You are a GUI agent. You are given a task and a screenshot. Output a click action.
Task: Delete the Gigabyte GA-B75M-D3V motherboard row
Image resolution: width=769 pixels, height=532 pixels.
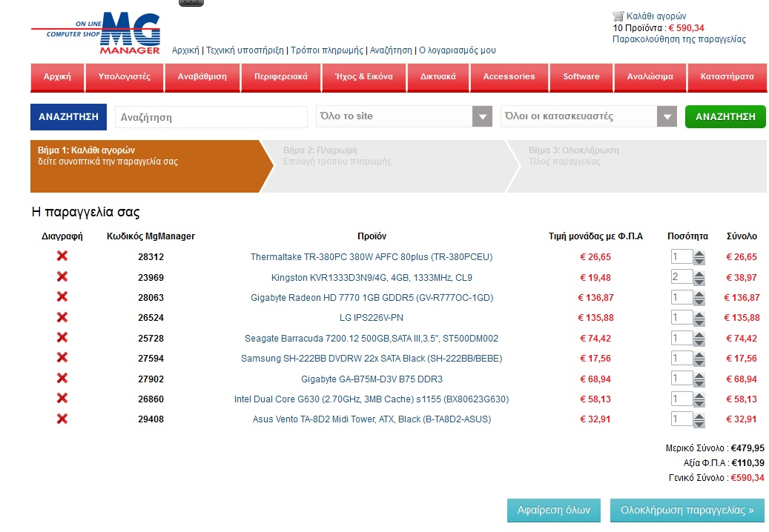tap(62, 378)
